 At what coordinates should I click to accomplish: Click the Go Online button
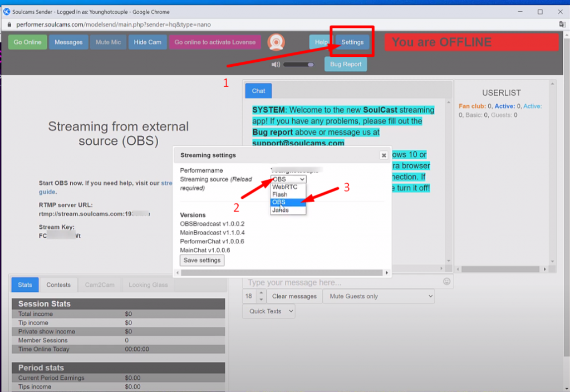click(28, 42)
